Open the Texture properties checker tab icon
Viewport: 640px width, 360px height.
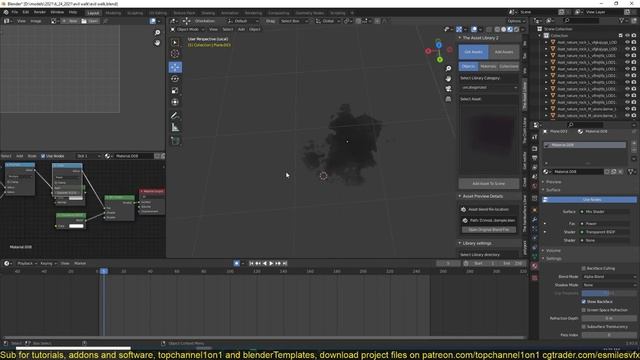tap(535, 278)
